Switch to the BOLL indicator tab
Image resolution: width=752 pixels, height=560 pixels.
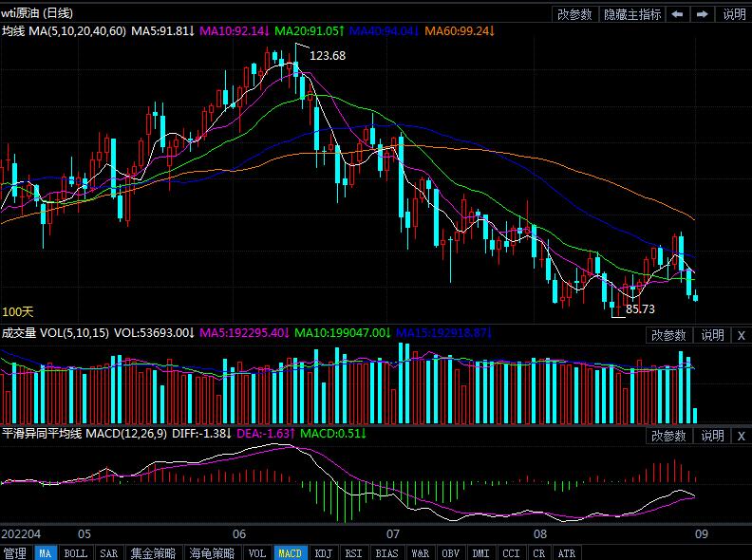(76, 552)
